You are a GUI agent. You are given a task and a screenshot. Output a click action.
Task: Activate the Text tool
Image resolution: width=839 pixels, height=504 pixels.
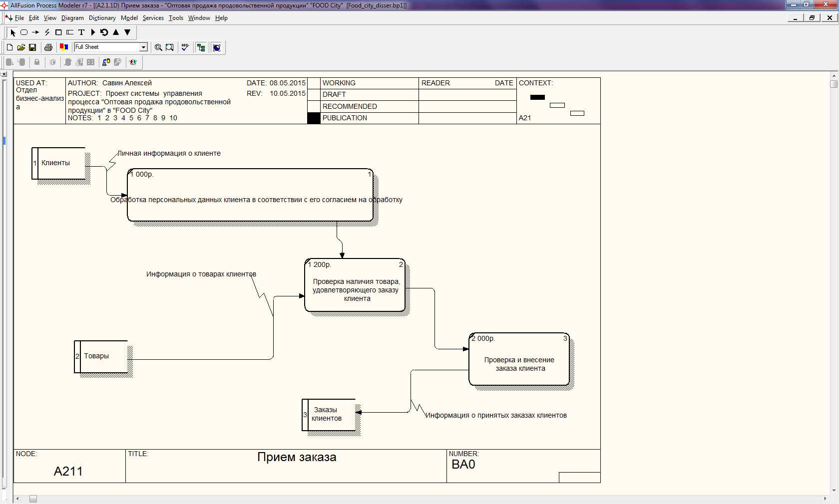click(81, 32)
